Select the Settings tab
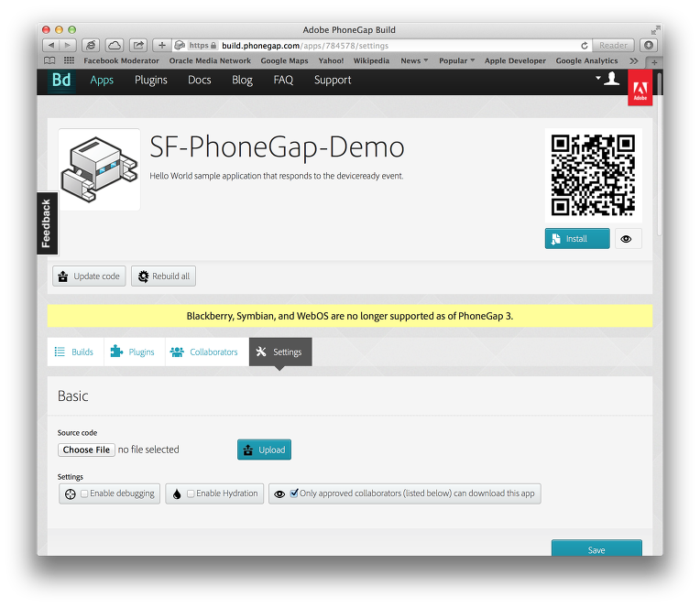This screenshot has width=700, height=607. (280, 352)
